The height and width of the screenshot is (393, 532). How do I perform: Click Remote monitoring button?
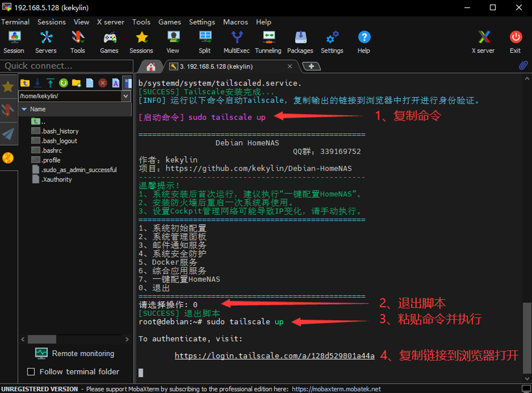click(75, 353)
